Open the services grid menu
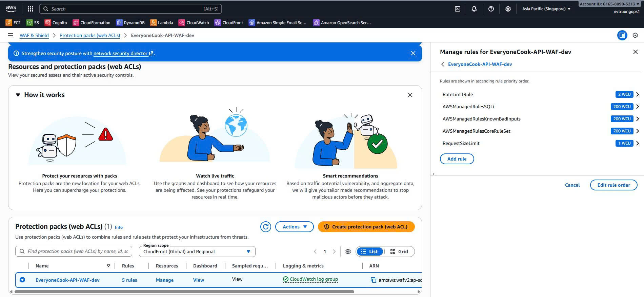 point(31,9)
